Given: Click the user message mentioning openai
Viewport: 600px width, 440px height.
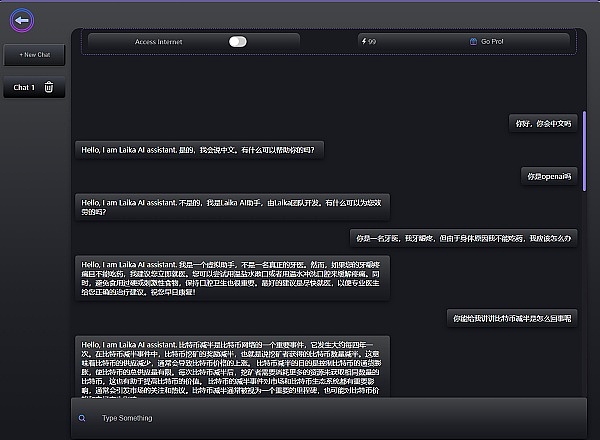Looking at the screenshot, I should [x=550, y=176].
